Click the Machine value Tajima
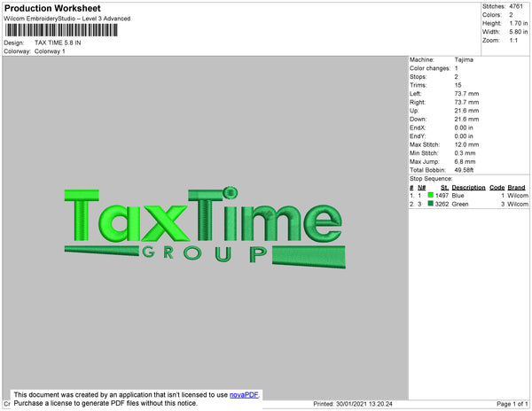532x411 pixels. pos(464,59)
